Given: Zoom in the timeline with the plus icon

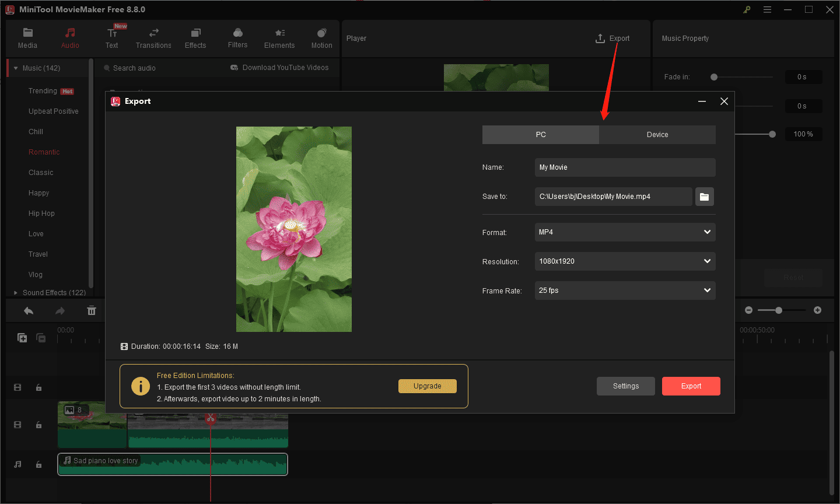Looking at the screenshot, I should [817, 310].
